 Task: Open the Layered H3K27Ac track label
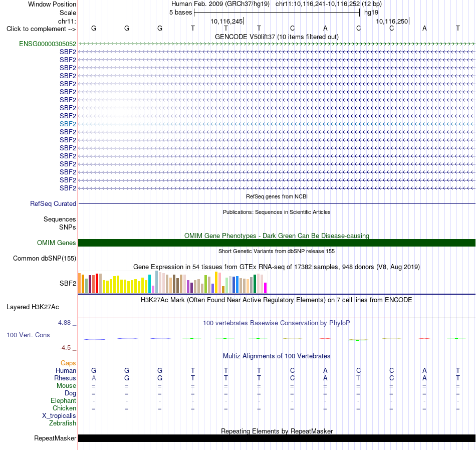(x=33, y=307)
